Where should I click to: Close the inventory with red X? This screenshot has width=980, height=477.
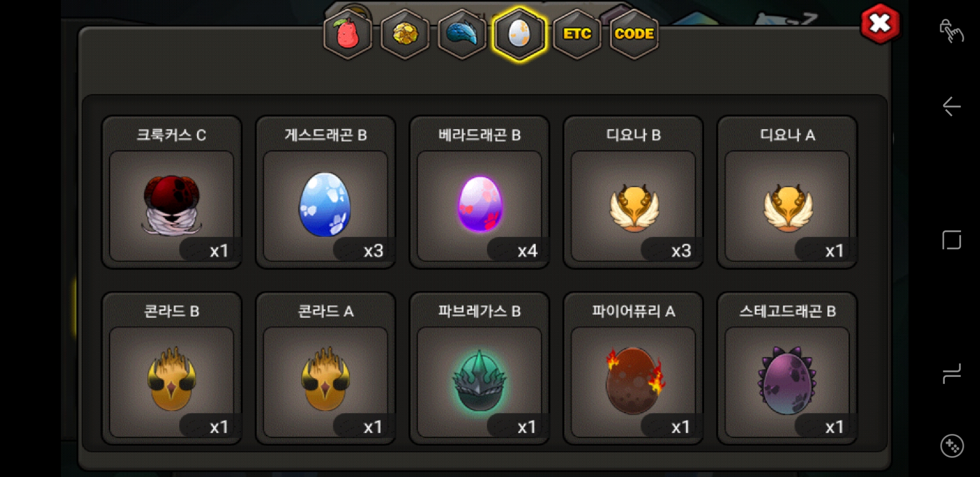880,24
